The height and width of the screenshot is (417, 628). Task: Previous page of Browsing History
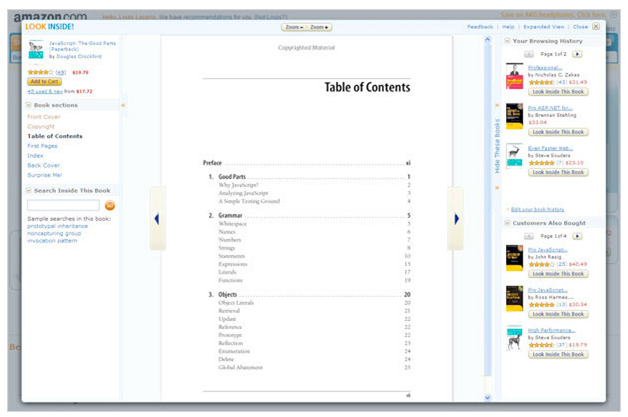[x=529, y=54]
